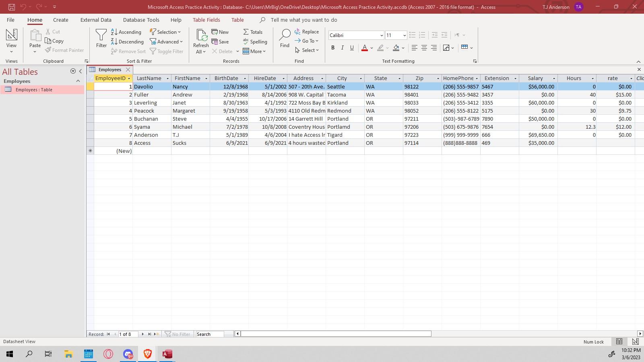The width and height of the screenshot is (644, 362).
Task: Switch to the Create ribbon tab
Action: point(61,20)
